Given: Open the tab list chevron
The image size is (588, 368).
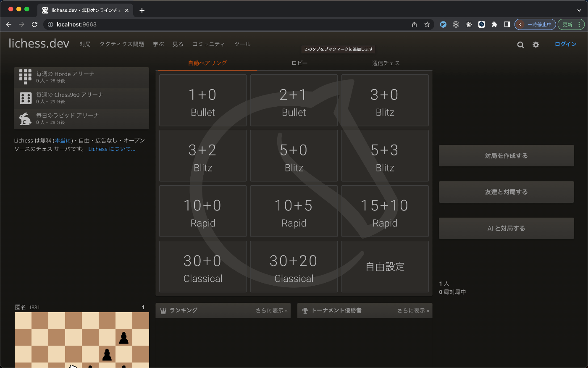Looking at the screenshot, I should [x=579, y=11].
